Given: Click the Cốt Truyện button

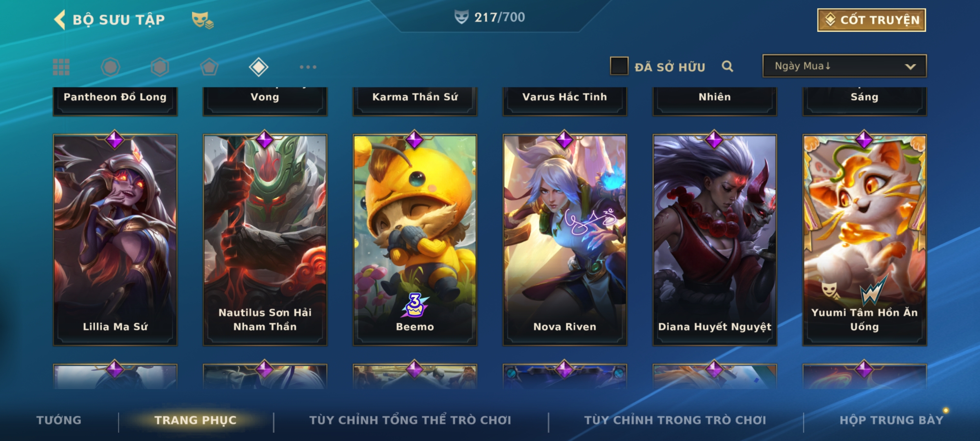Looking at the screenshot, I should [871, 20].
